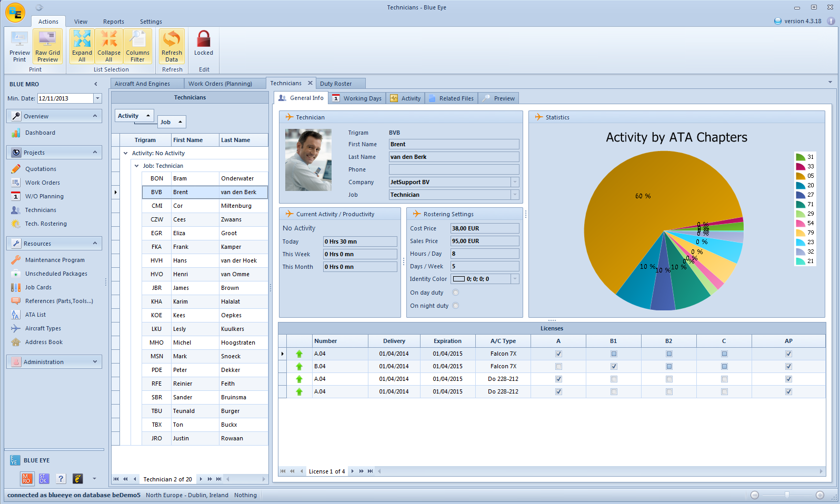840x504 pixels.
Task: Open the Company dropdown arrow
Action: (515, 182)
